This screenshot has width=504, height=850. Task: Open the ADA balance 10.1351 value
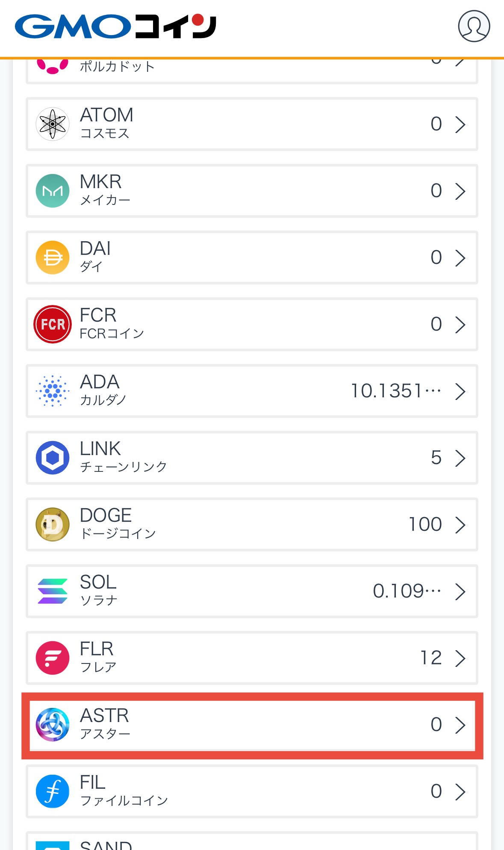(x=395, y=391)
